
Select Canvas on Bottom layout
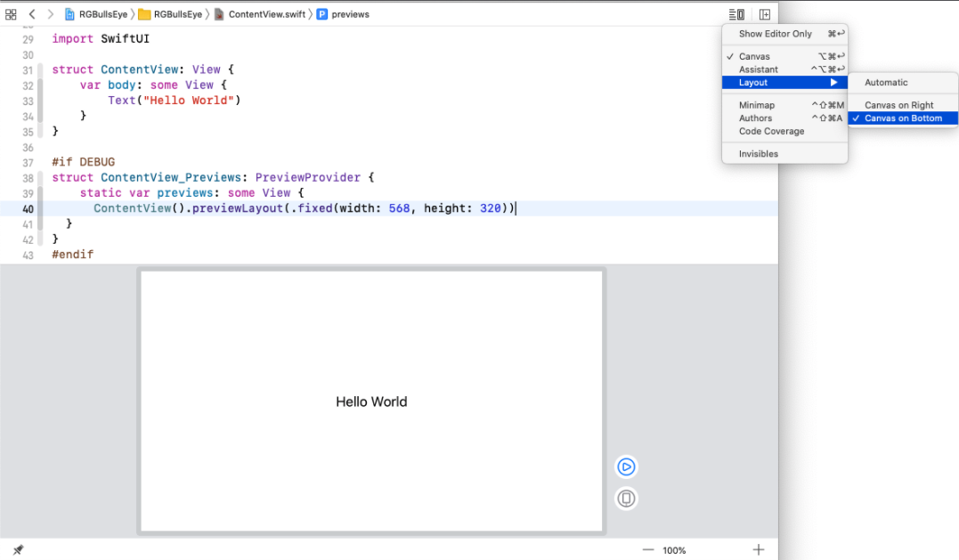pos(903,118)
